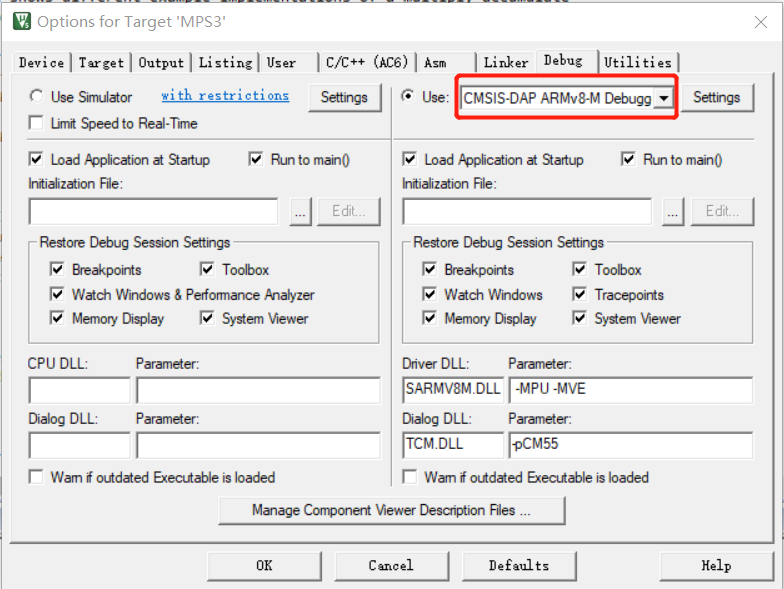The width and height of the screenshot is (784, 589).
Task: Click the simulator Settings button
Action: (344, 98)
